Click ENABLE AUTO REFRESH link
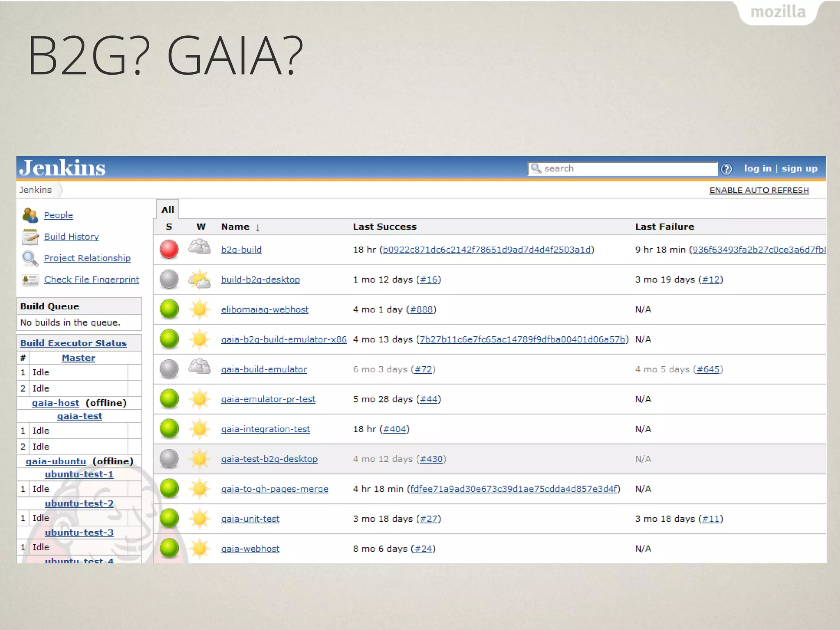Viewport: 840px width, 630px height. click(759, 190)
